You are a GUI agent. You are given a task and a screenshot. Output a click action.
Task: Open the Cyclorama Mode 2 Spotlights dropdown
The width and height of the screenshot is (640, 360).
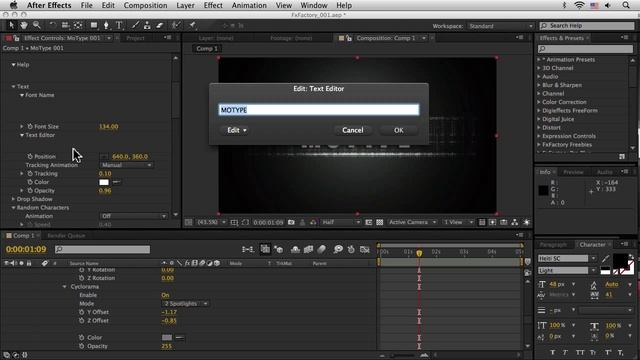click(186, 304)
